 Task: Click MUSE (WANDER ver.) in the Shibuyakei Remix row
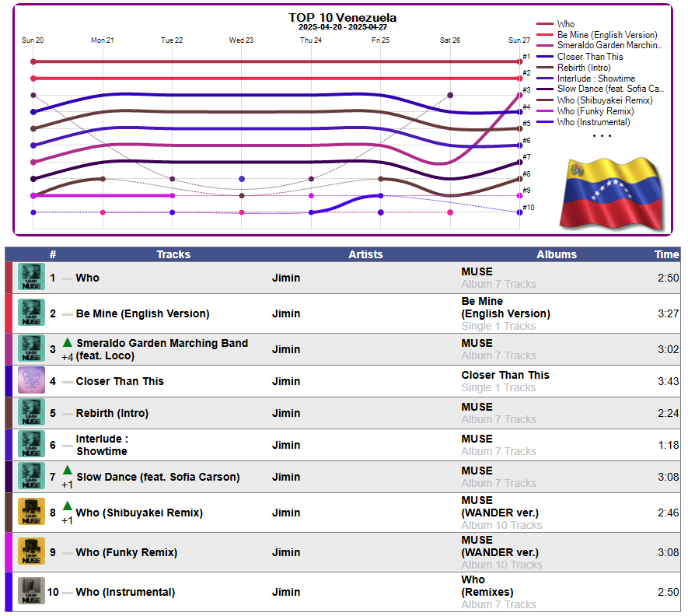(500, 506)
